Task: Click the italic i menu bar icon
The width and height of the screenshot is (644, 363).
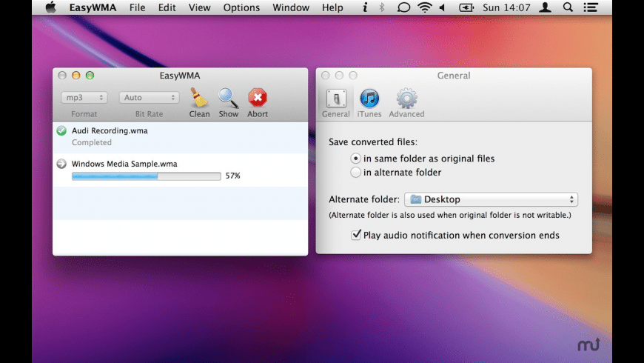Action: [x=365, y=7]
